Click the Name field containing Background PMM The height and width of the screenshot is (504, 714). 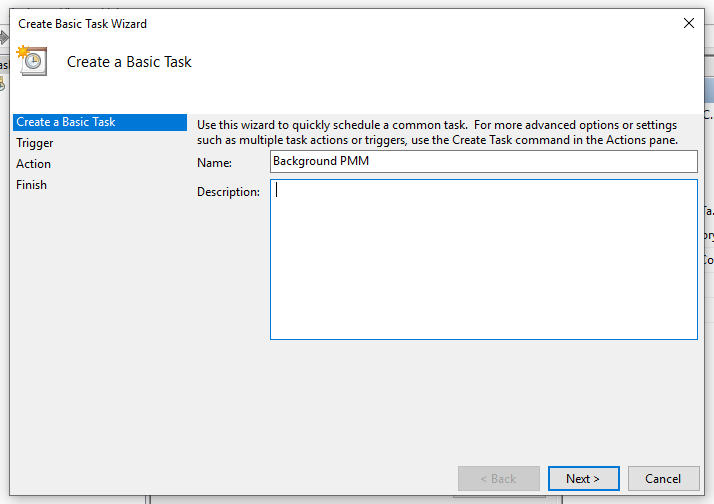pyautogui.click(x=484, y=161)
